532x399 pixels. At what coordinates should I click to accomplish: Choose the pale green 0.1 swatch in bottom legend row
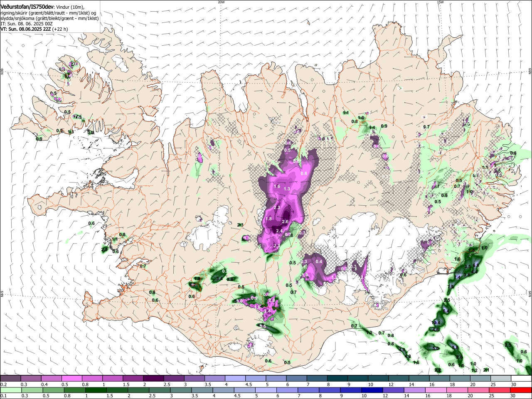[x=11, y=390]
